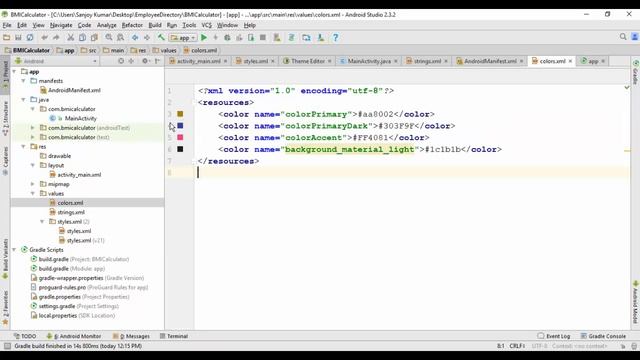The width and height of the screenshot is (640, 360).
Task: Expand the mipmap folder
Action: coord(33,184)
